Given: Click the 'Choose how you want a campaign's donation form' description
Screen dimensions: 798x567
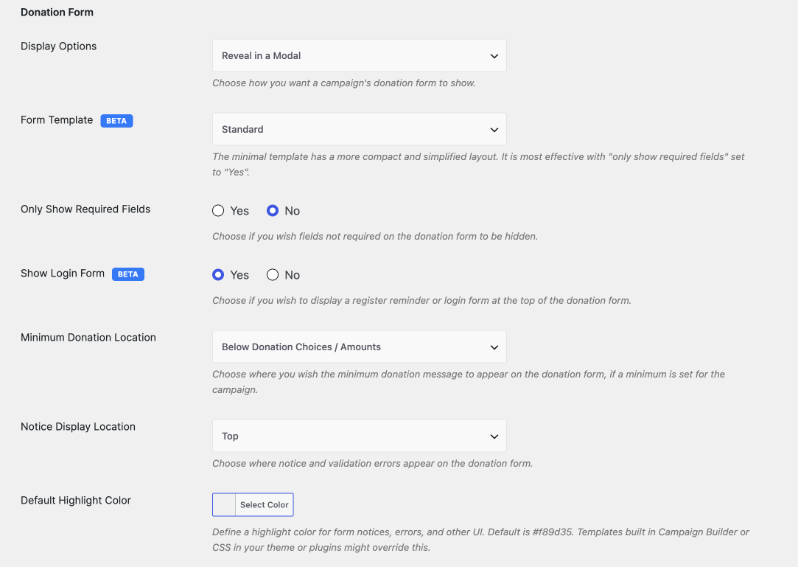Looking at the screenshot, I should 344,83.
